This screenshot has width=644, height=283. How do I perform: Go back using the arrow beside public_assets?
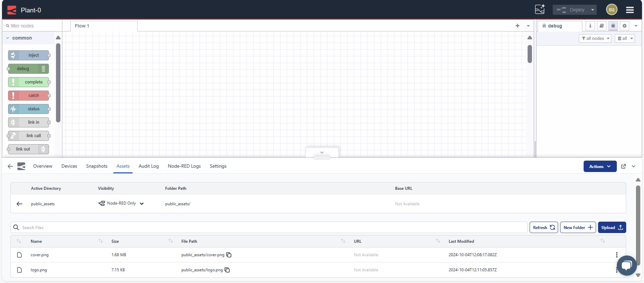[x=19, y=204]
